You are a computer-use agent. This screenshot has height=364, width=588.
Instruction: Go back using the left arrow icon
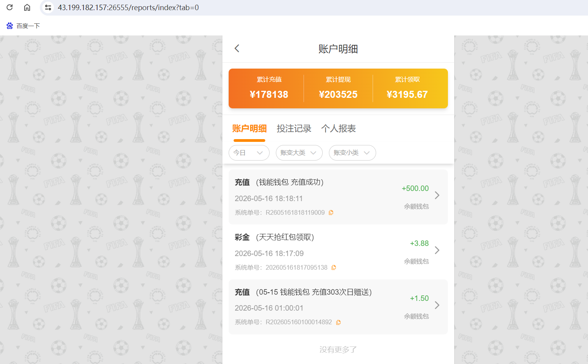point(237,48)
